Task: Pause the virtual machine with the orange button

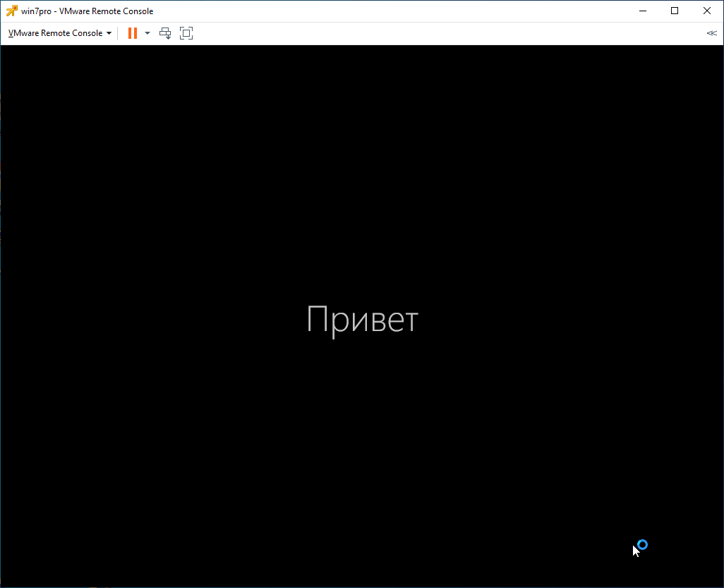Action: click(133, 33)
